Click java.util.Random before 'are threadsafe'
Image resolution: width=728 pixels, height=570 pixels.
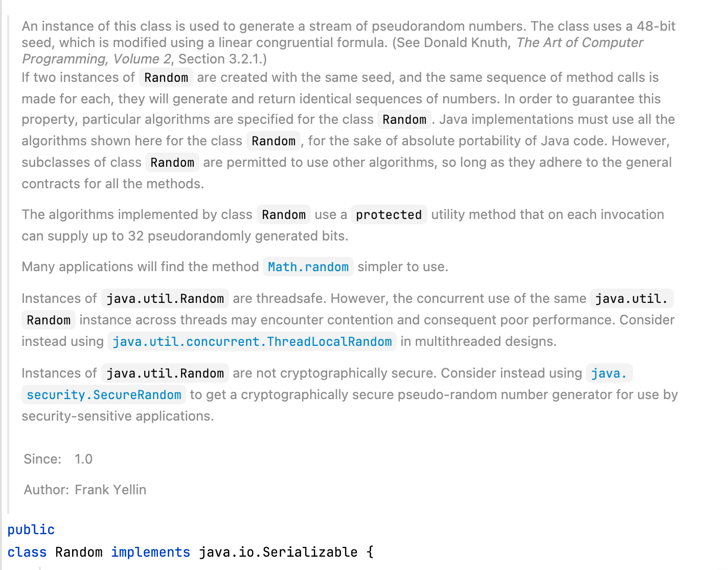[165, 299]
